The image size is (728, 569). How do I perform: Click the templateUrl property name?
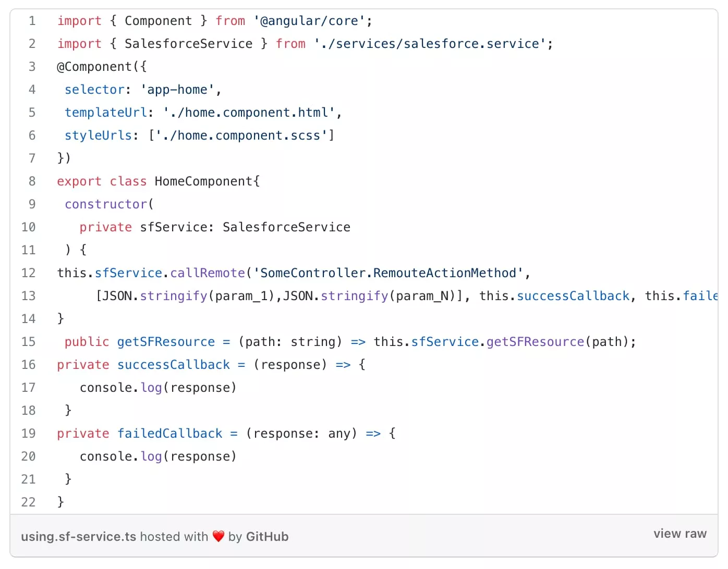106,113
